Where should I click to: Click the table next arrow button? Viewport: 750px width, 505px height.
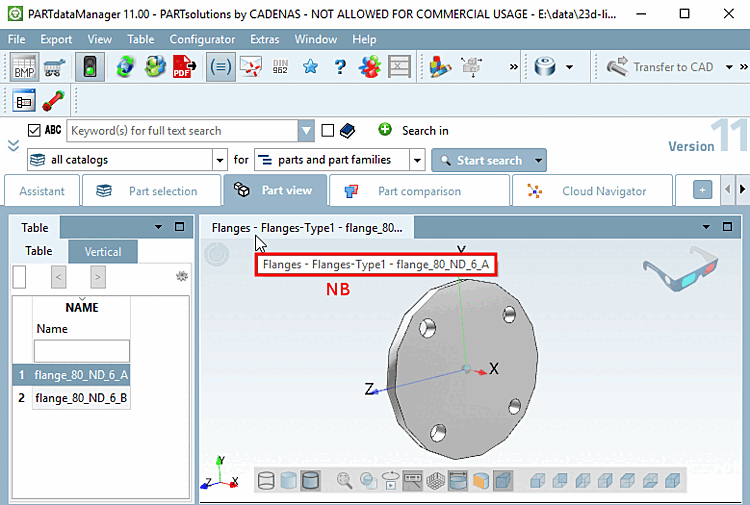point(98,277)
